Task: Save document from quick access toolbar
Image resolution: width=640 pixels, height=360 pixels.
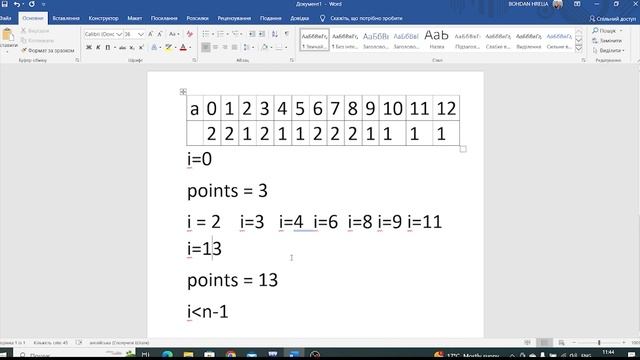Action: (4, 4)
